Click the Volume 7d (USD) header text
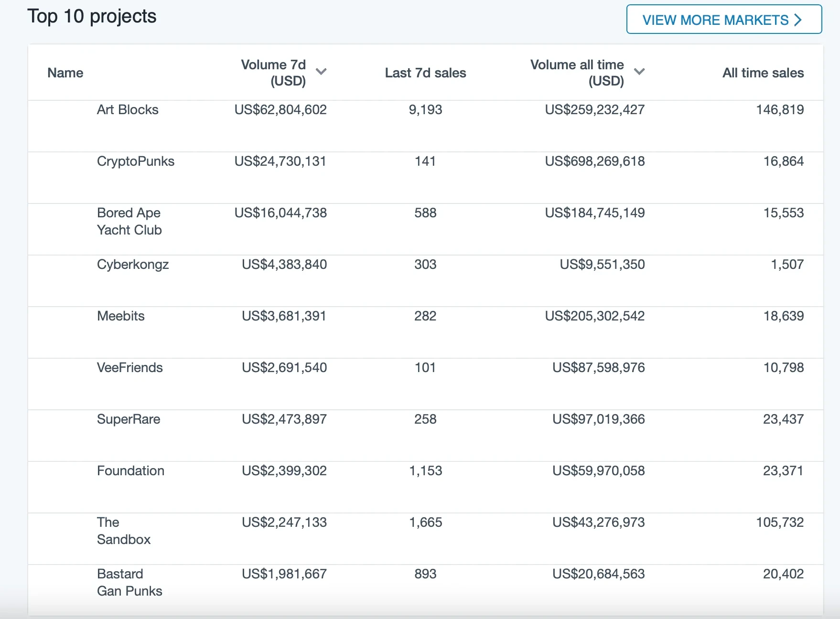The width and height of the screenshot is (840, 619). [x=273, y=73]
